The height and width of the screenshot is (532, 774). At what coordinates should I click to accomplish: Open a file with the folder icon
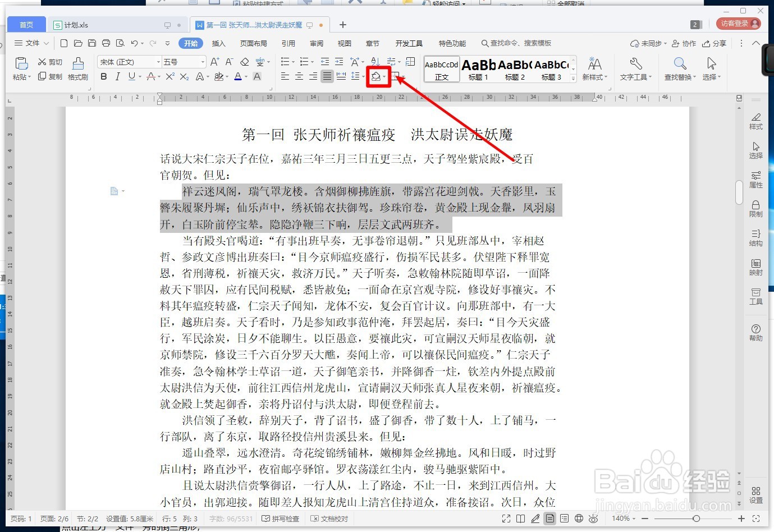(x=78, y=43)
